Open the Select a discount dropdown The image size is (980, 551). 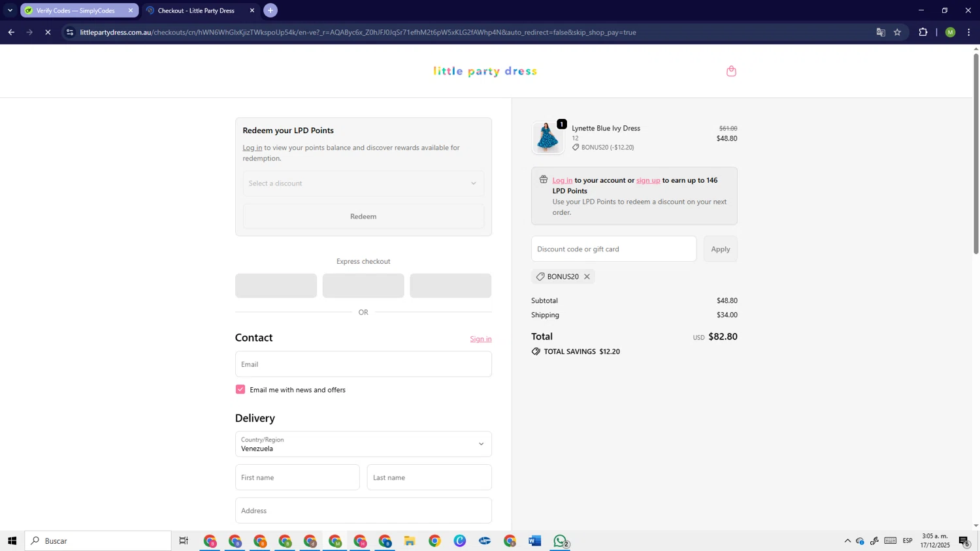click(363, 183)
